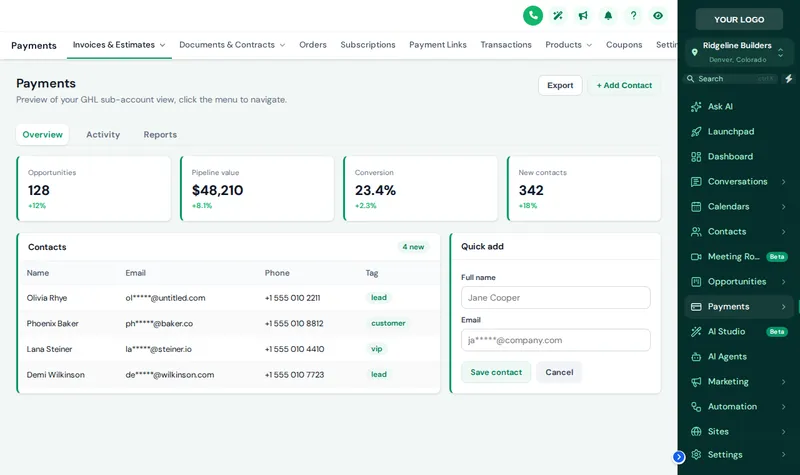Expand the Products dropdown chevron

[x=589, y=45]
